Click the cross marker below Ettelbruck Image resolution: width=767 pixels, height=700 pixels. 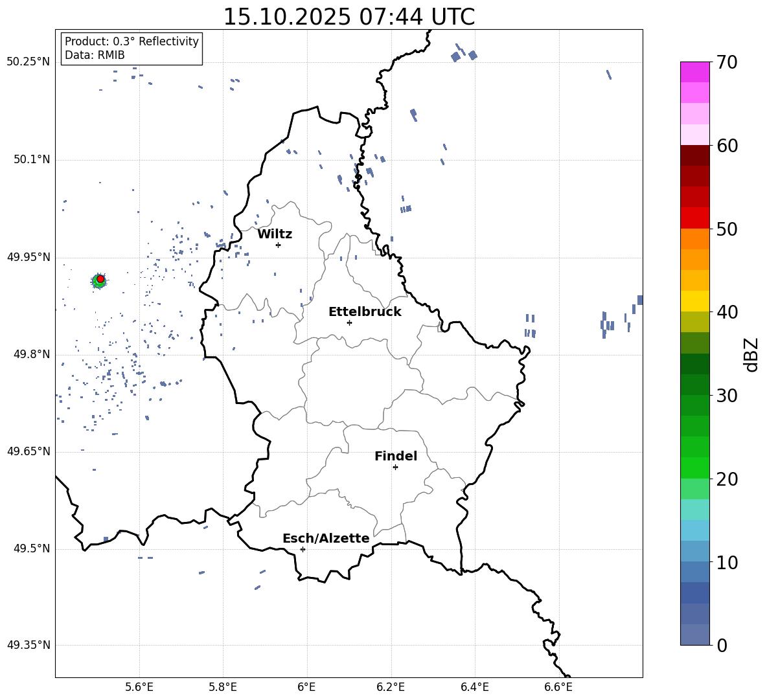point(349,322)
